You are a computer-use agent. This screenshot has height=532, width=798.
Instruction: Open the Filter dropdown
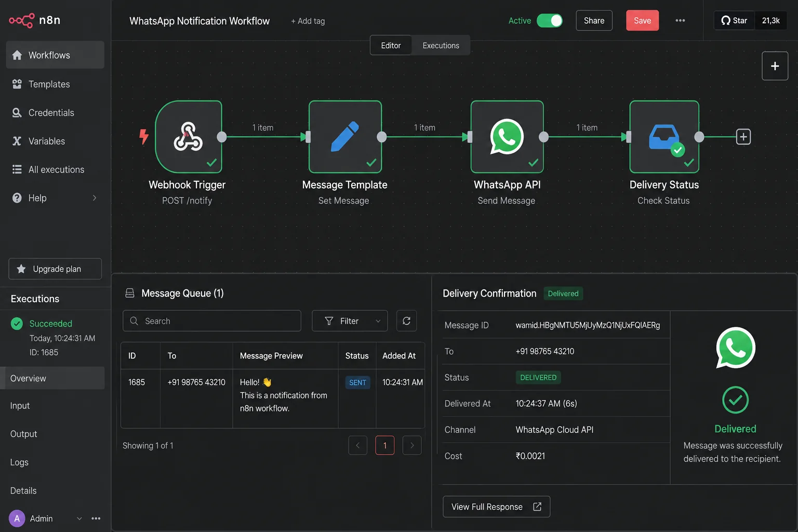[x=350, y=321]
